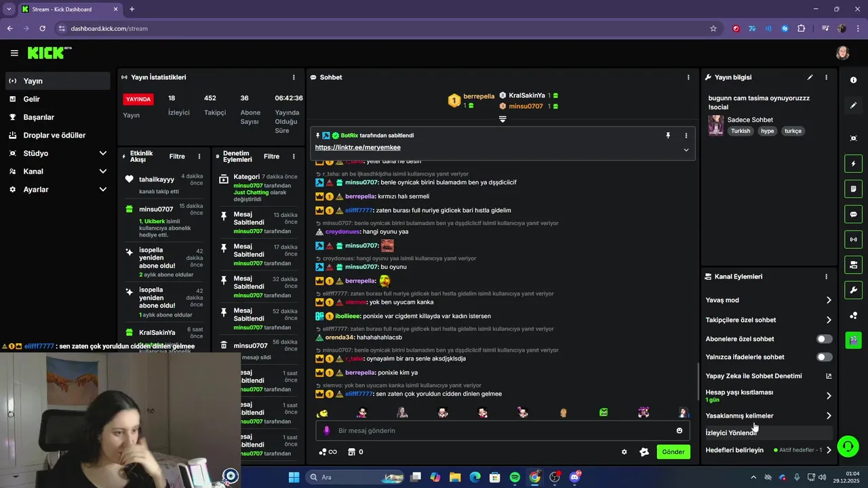Open Yapay Zeka ile Sohbet Denetimi
Screen dimensions: 868x488
(769, 376)
